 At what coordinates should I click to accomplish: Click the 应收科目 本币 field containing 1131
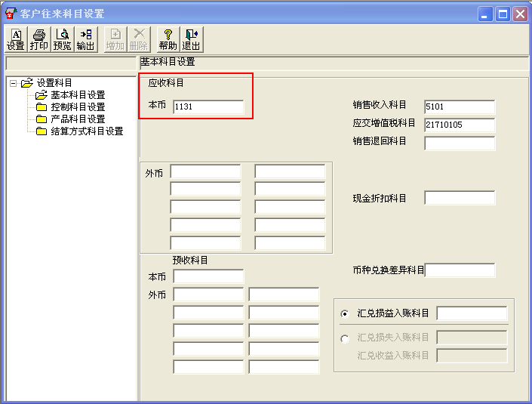click(x=208, y=106)
